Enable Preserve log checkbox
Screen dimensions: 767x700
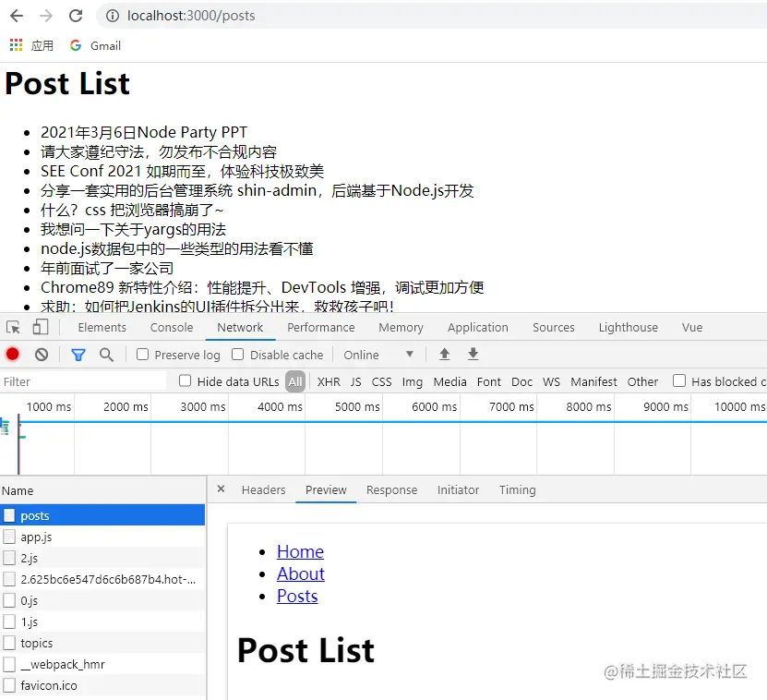(142, 354)
